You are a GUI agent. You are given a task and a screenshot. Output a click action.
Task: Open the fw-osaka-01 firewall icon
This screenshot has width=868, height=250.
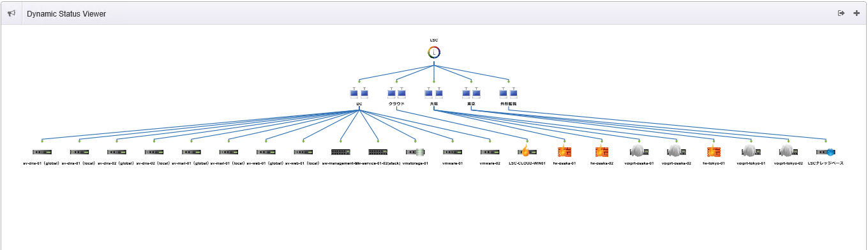click(565, 152)
